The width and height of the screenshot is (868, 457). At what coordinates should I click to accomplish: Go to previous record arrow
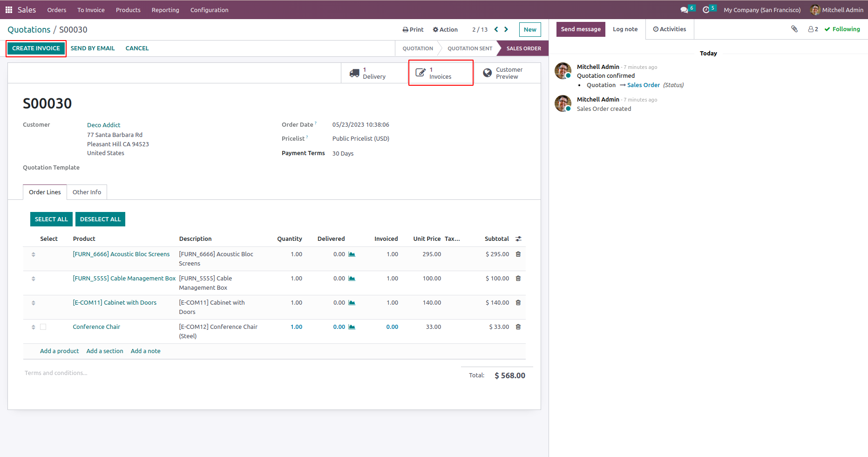pos(496,29)
